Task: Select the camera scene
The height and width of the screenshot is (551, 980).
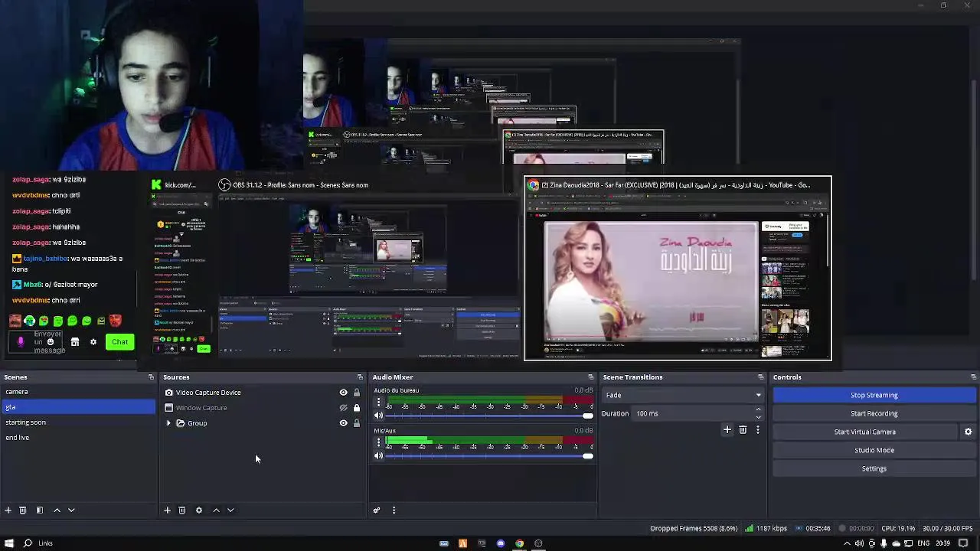Action: [79, 392]
